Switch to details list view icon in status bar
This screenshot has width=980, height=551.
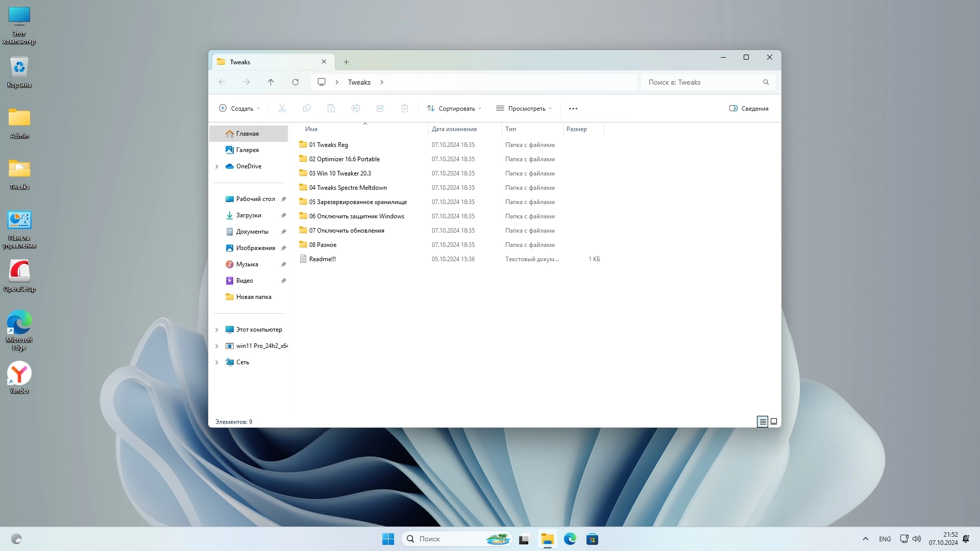tap(762, 421)
